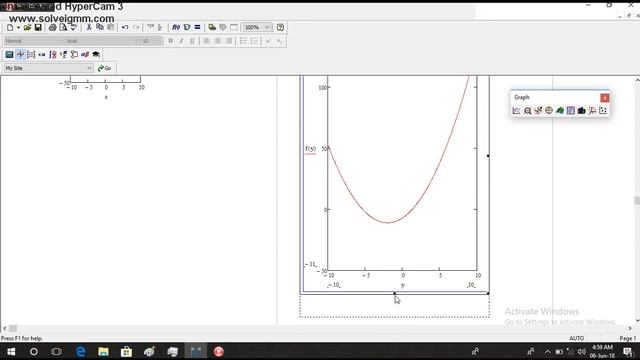The width and height of the screenshot is (640, 360).
Task: Open the Boolean toolbar from Math palette
Action: click(63, 54)
